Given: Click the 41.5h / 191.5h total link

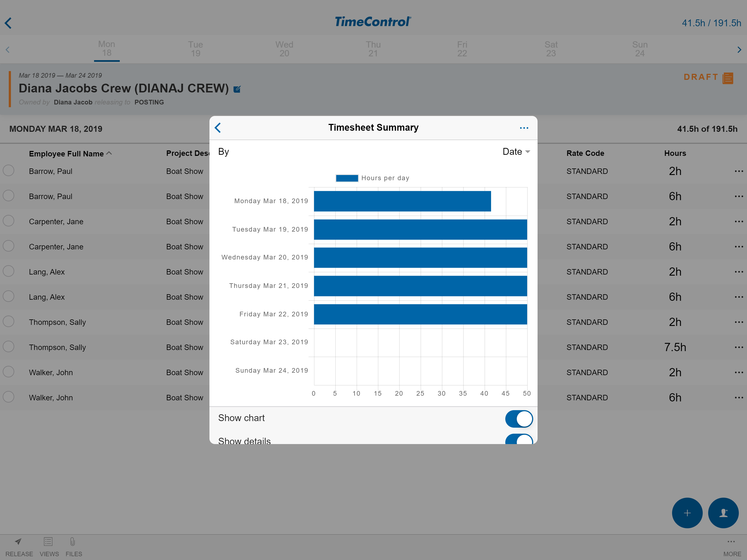Looking at the screenshot, I should click(x=711, y=23).
